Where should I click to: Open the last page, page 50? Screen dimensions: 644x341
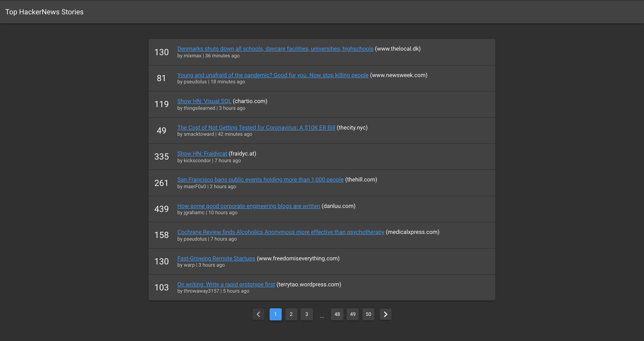(368, 314)
